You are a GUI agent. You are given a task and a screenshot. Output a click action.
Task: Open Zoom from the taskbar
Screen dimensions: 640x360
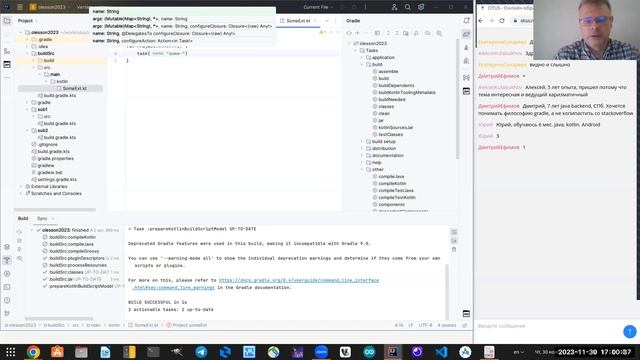click(321, 352)
